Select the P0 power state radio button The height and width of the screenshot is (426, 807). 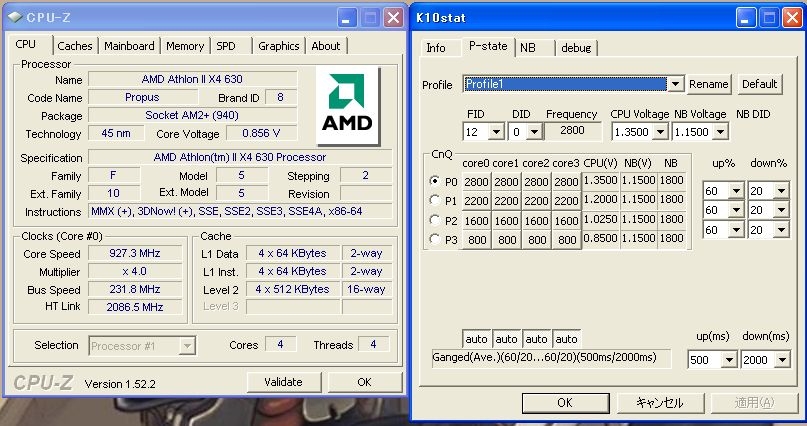435,181
